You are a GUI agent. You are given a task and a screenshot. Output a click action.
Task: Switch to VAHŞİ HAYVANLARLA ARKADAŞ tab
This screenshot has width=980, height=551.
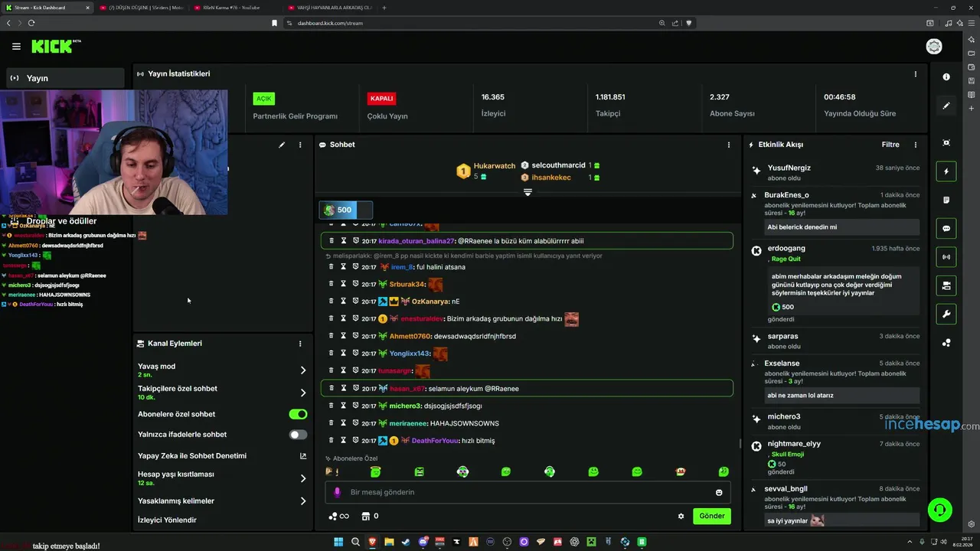(x=329, y=8)
